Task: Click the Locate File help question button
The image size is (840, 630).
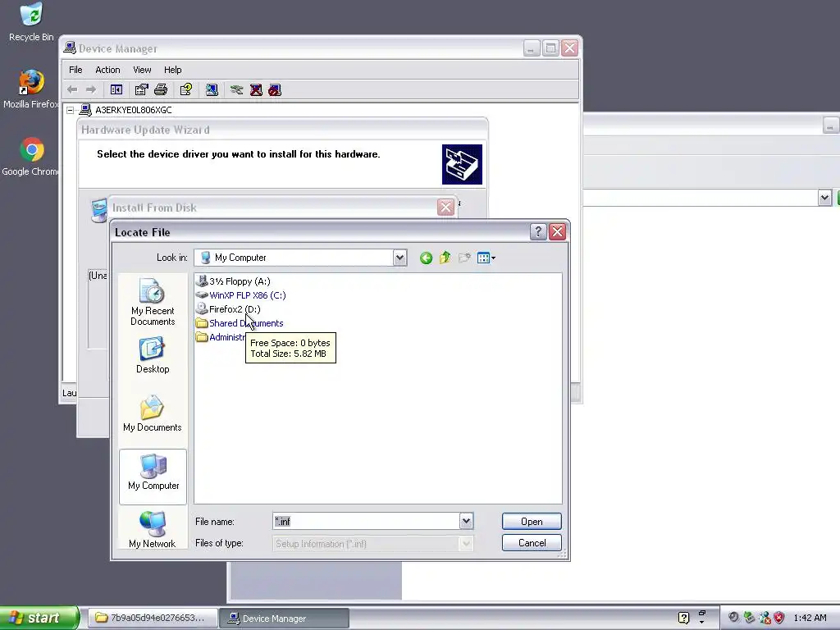Action: click(x=538, y=231)
